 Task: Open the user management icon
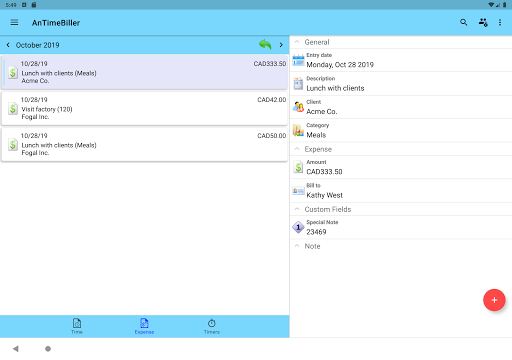[483, 22]
